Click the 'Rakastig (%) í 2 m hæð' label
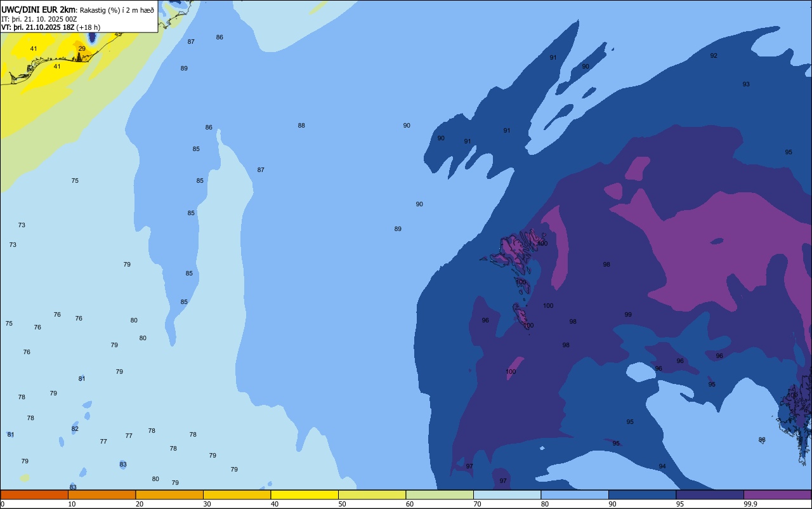The width and height of the screenshot is (812, 509). [117, 10]
